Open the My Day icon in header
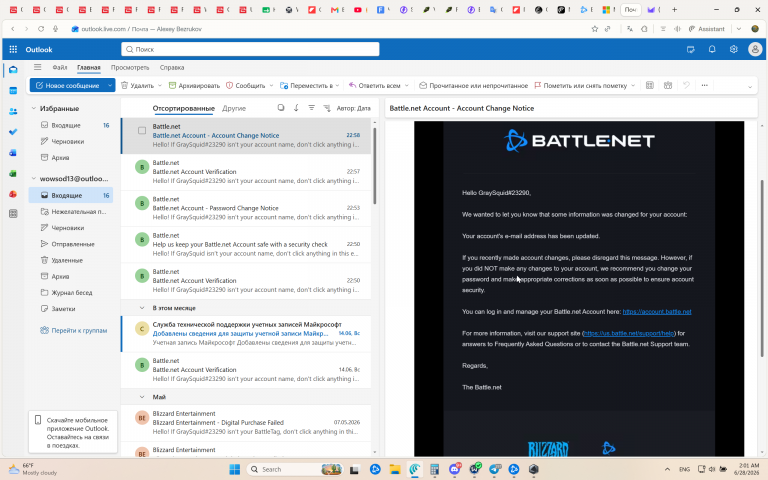Image resolution: width=768 pixels, height=480 pixels. (x=691, y=49)
